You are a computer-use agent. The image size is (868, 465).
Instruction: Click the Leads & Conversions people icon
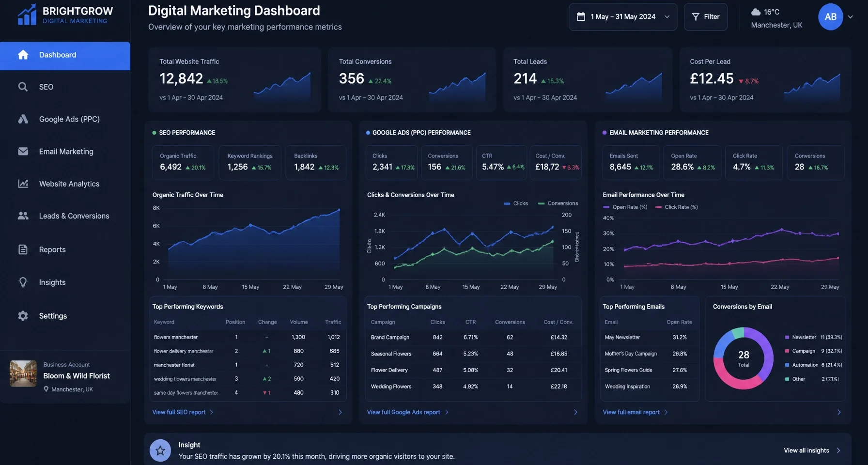click(x=23, y=216)
